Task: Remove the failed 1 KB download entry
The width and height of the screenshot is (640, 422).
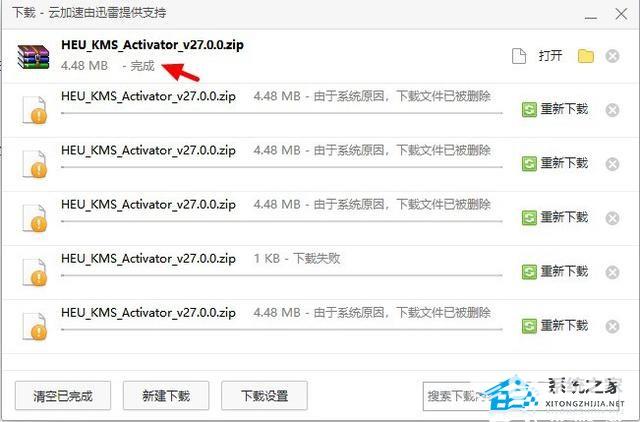Action: [612, 272]
